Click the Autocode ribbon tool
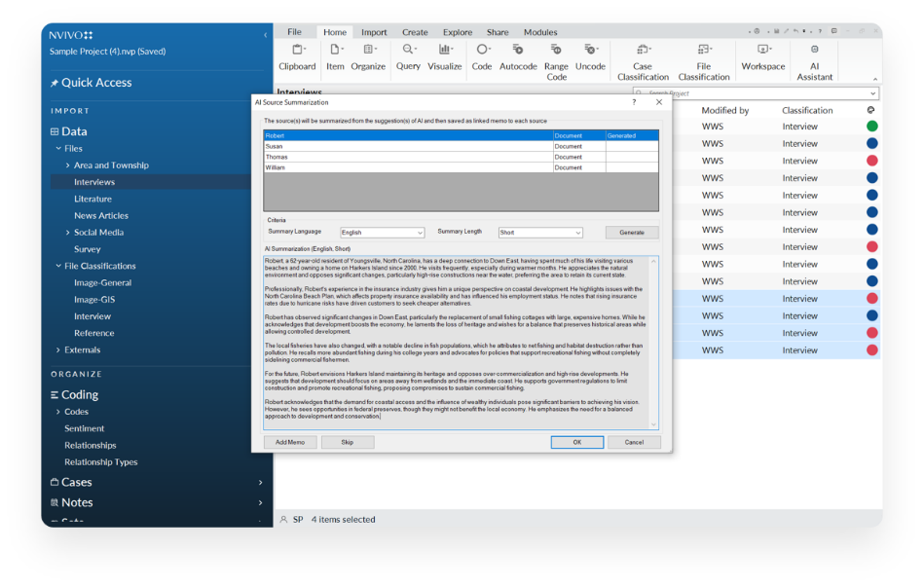This screenshot has width=924, height=587. click(518, 57)
